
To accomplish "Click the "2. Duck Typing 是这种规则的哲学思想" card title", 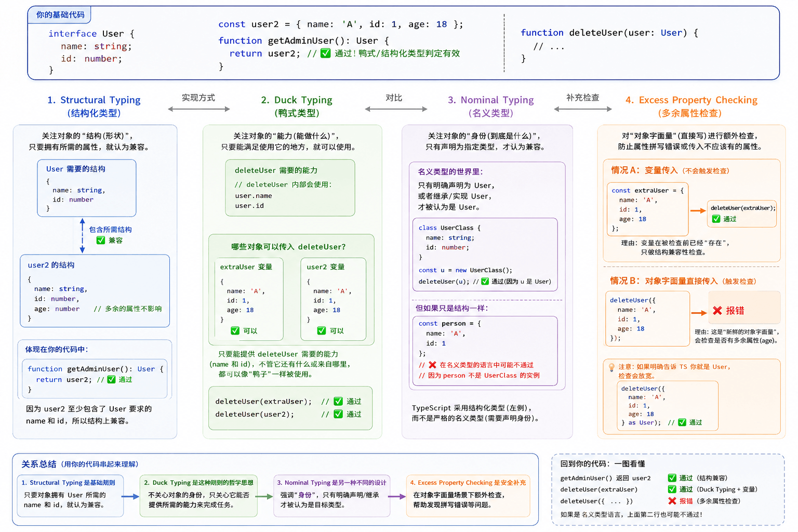I will 198,483.
